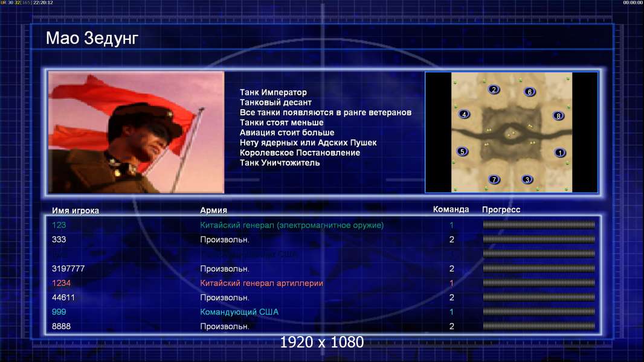Click 'Произвольн.' army in row 8888
This screenshot has height=362, width=644.
click(x=225, y=326)
